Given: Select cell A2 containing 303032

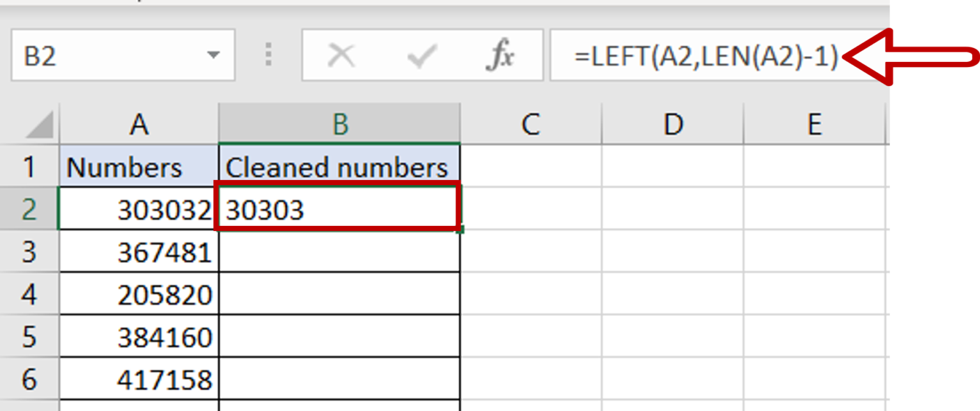Looking at the screenshot, I should point(138,209).
